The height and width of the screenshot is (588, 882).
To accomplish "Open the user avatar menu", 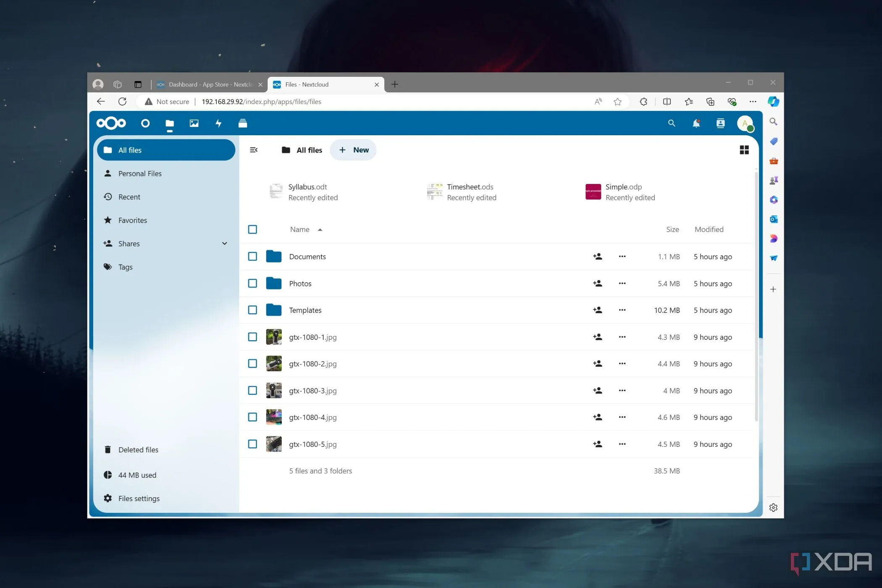I will point(745,123).
